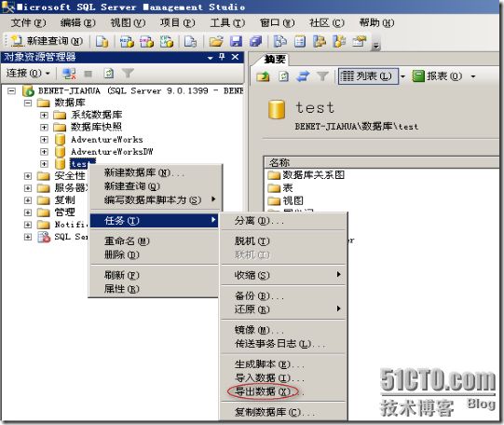Close the Object Explorer panel

pyautogui.click(x=235, y=57)
